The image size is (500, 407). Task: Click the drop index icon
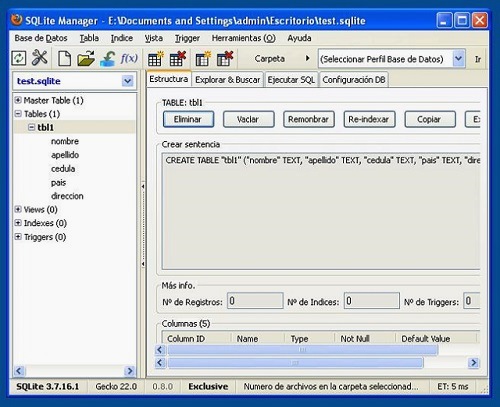tap(225, 59)
